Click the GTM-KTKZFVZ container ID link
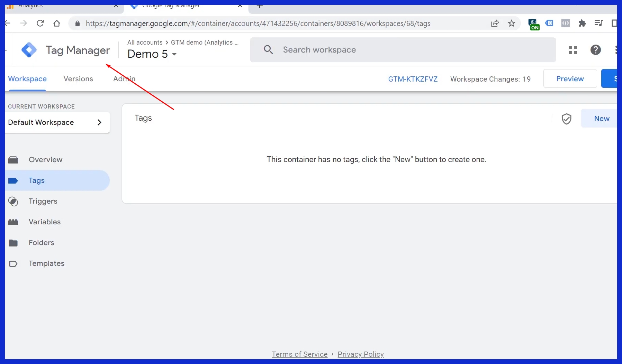 [413, 79]
